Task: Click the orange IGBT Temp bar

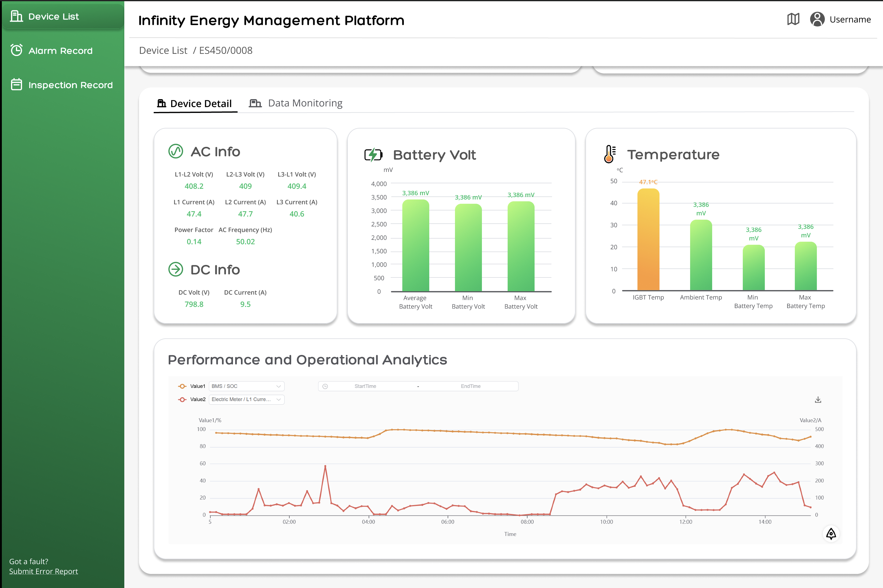Action: coord(648,240)
